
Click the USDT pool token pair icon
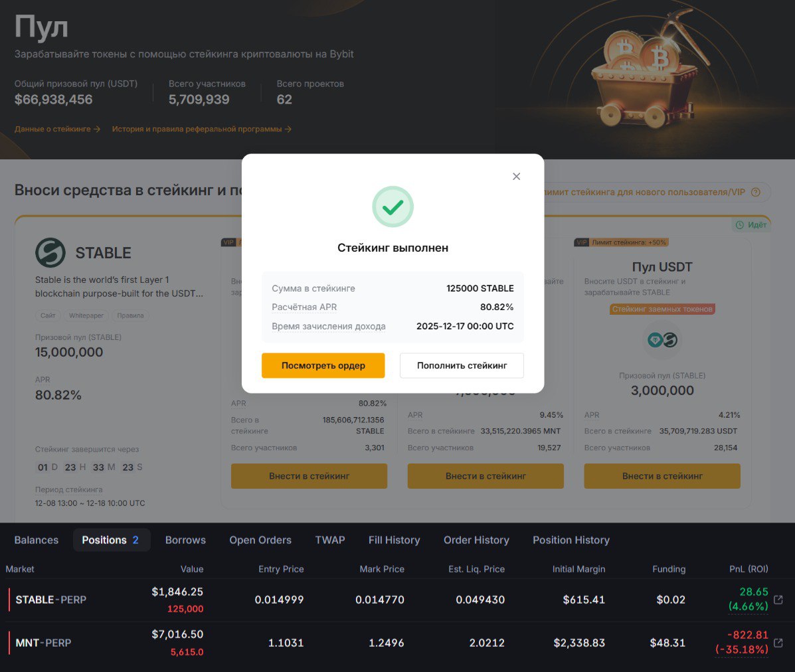coord(662,340)
